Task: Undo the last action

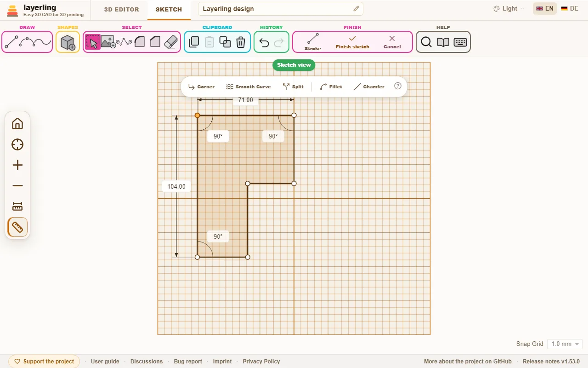Action: coord(264,43)
